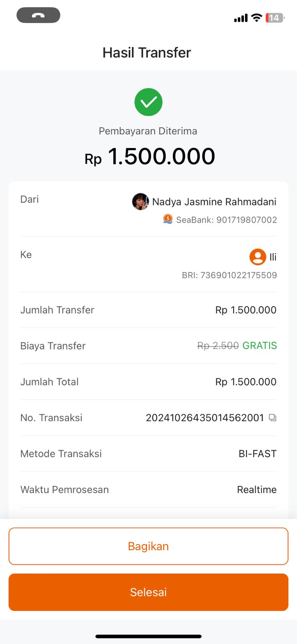Tap the sender name Nadya Jasmine Rahmadani
Viewport: 297px width, 644px height.
[x=214, y=202]
